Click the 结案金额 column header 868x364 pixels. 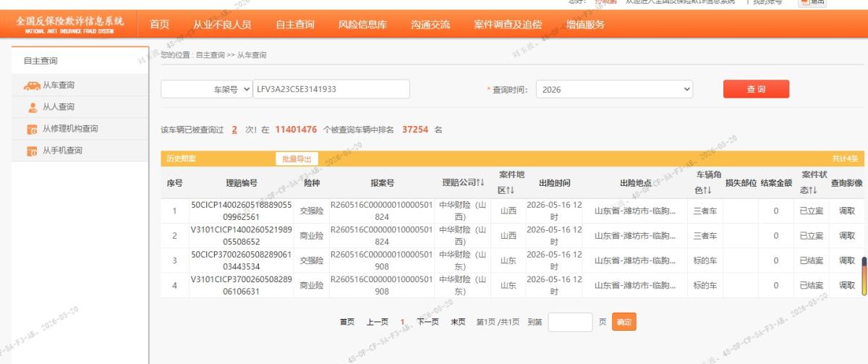point(776,183)
